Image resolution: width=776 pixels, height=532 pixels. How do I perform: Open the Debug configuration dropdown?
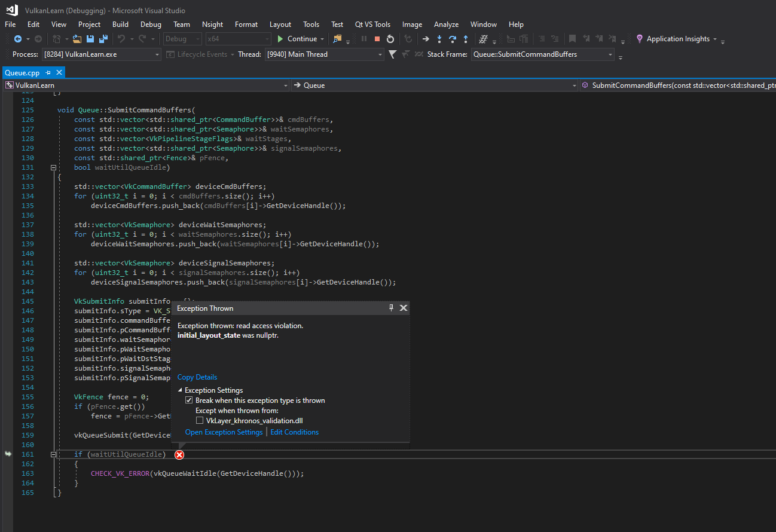[x=182, y=39]
